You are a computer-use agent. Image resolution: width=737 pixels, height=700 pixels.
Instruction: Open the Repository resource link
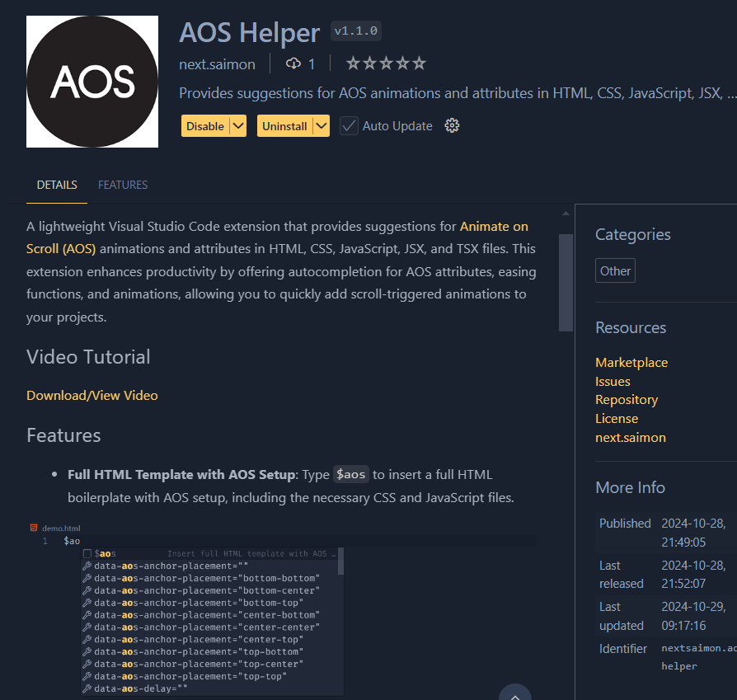pyautogui.click(x=627, y=400)
